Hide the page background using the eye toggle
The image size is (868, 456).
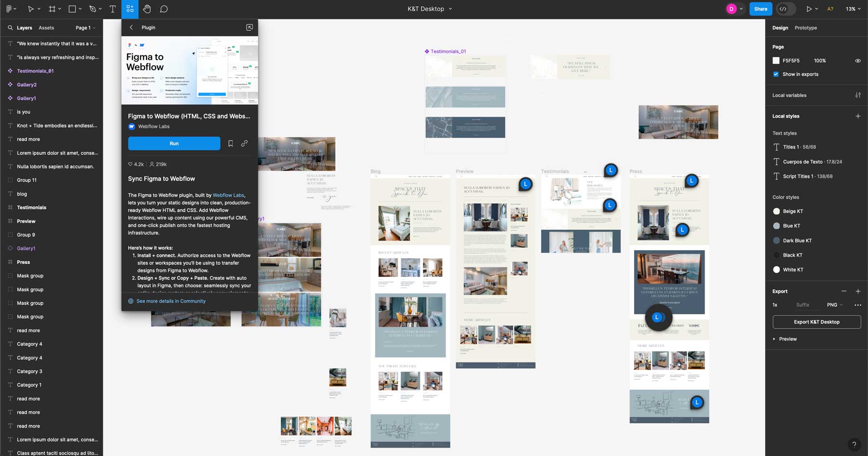tap(858, 60)
